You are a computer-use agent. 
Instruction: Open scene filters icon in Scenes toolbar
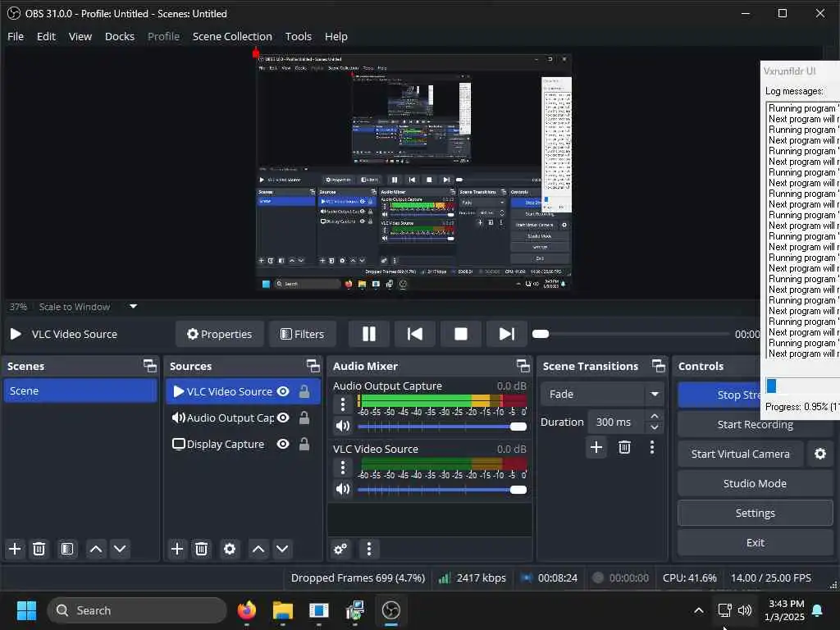click(67, 549)
